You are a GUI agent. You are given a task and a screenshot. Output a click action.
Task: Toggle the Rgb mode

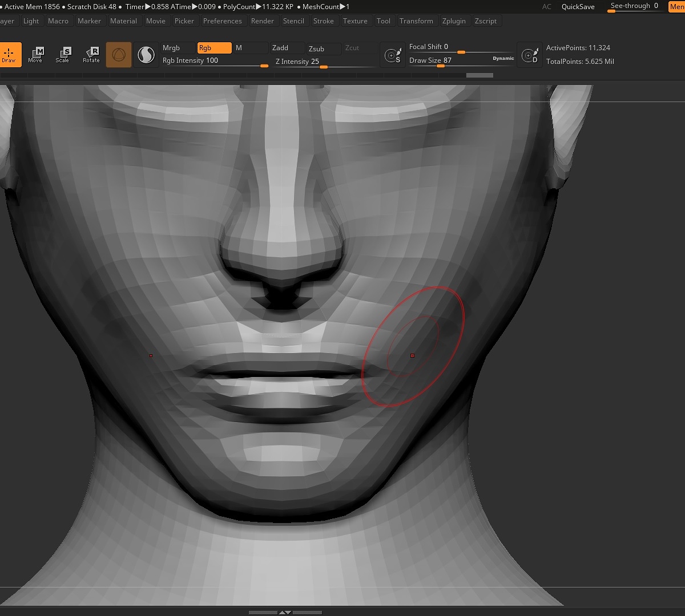[214, 48]
